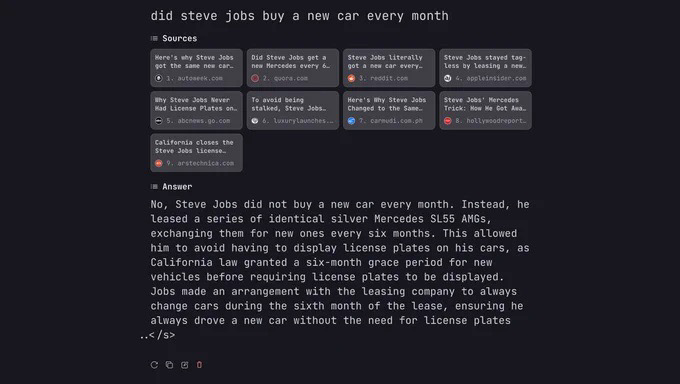The width and height of the screenshot is (680, 384).
Task: Click the Answer section heading
Action: 177,187
